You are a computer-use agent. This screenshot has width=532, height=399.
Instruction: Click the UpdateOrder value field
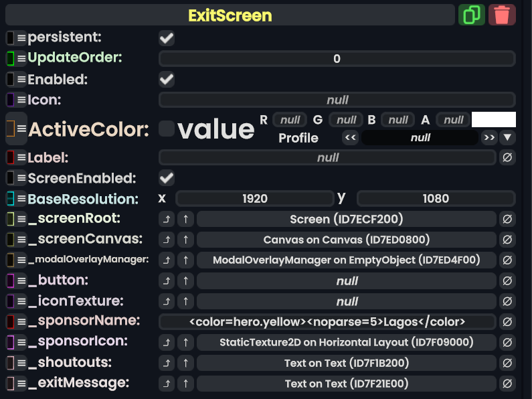tap(337, 59)
